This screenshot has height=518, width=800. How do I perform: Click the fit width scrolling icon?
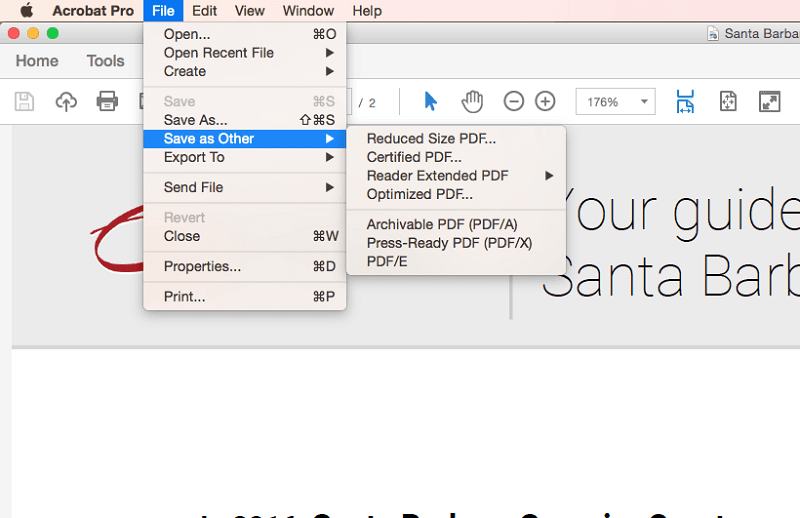click(x=685, y=101)
